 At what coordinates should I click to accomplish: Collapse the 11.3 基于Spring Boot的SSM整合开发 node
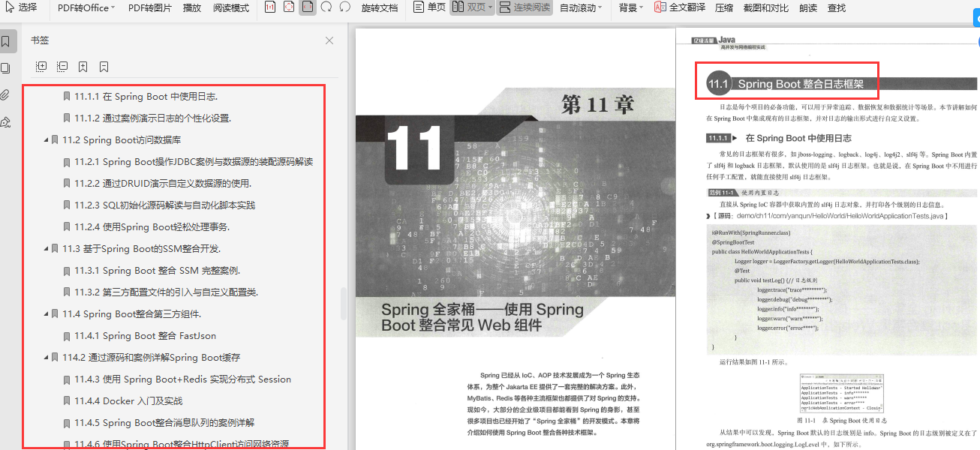tap(46, 249)
